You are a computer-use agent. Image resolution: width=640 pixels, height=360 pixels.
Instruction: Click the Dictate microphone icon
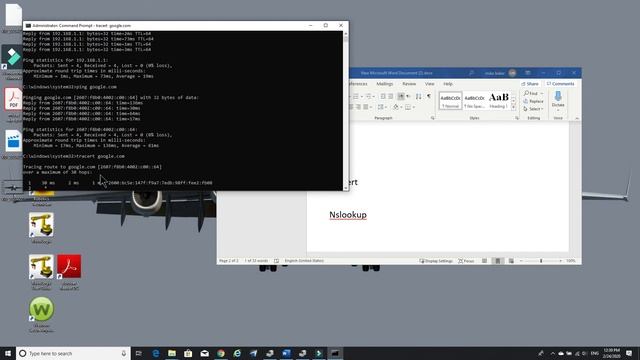pyautogui.click(x=558, y=96)
